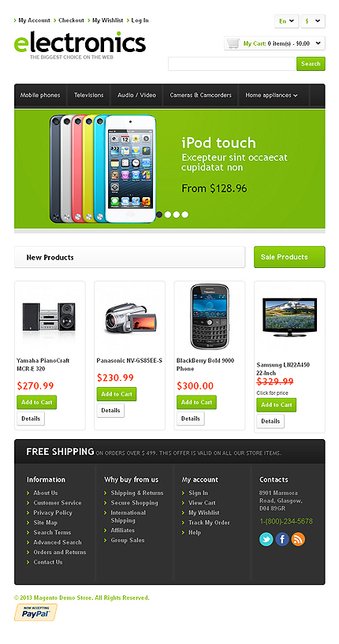Click the shopping cart icon
339x644 pixels.
click(x=233, y=43)
